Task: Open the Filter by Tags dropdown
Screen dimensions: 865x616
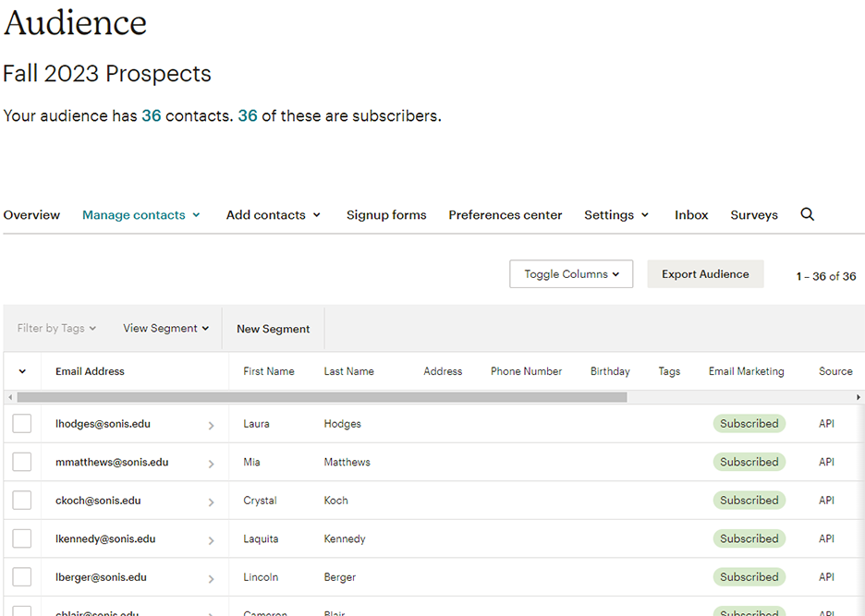Action: point(55,328)
